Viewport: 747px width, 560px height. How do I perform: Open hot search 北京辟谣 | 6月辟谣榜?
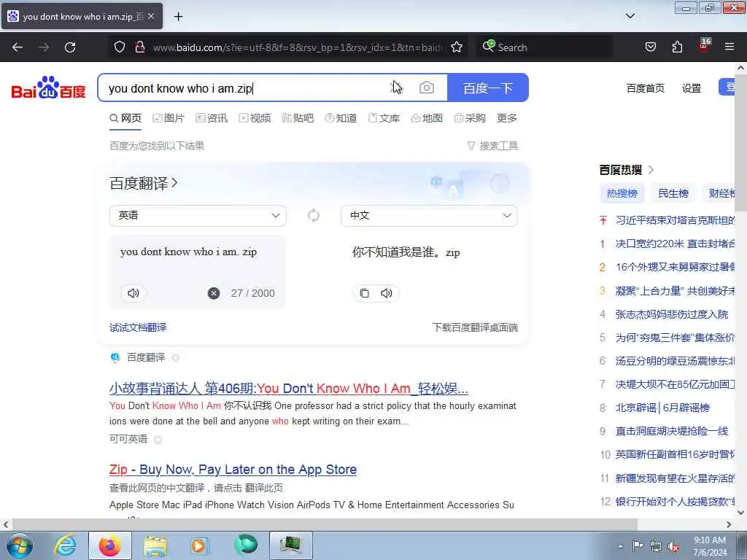coord(662,408)
